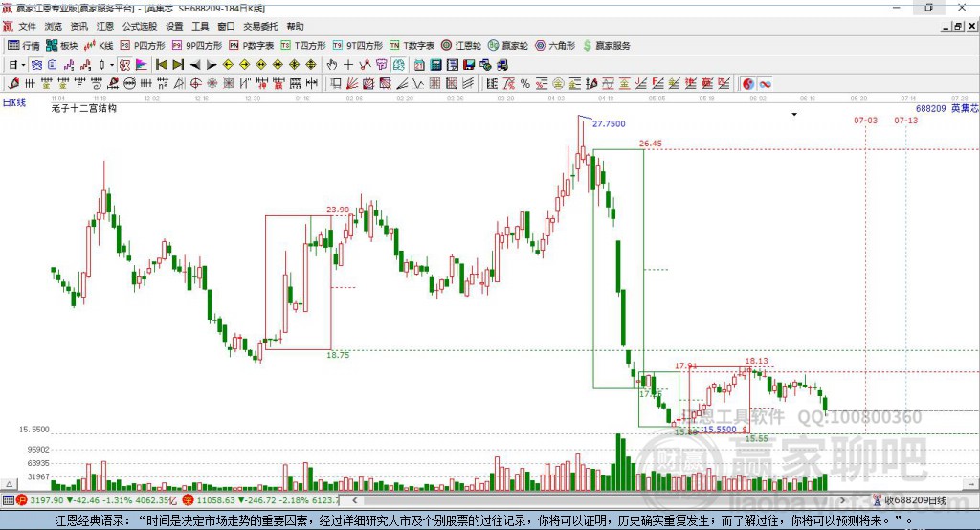Open small black triangle dropdown above chart
The image size is (980, 530).
794,115
